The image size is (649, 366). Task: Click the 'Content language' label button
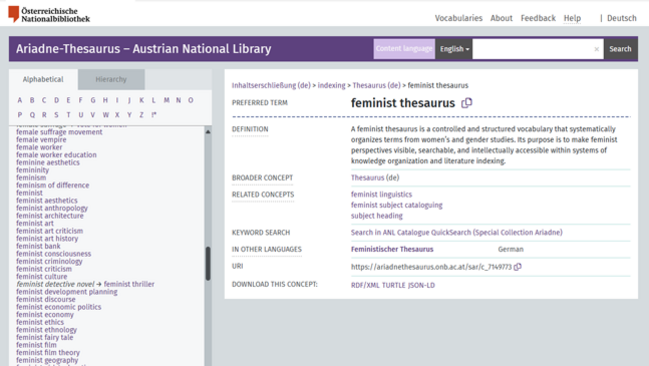(x=404, y=49)
